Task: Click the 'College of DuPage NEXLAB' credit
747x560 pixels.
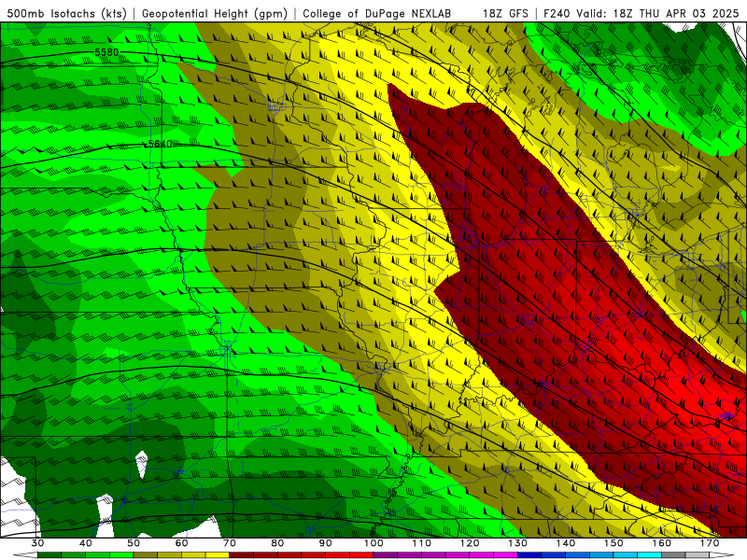Action: coord(377,13)
